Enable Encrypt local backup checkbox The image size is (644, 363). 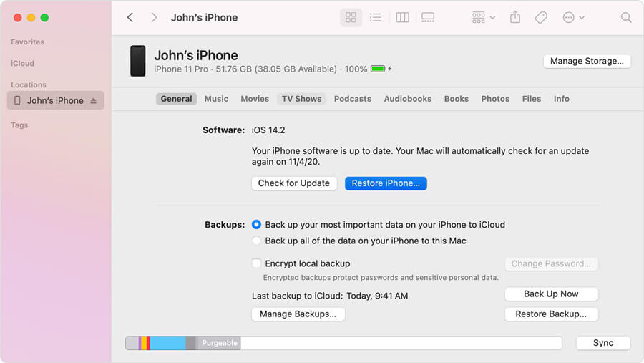point(257,263)
